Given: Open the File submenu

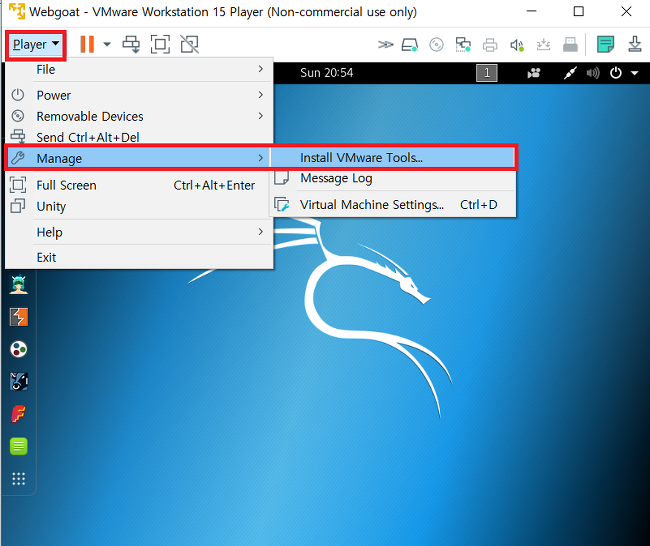Looking at the screenshot, I should (x=139, y=69).
